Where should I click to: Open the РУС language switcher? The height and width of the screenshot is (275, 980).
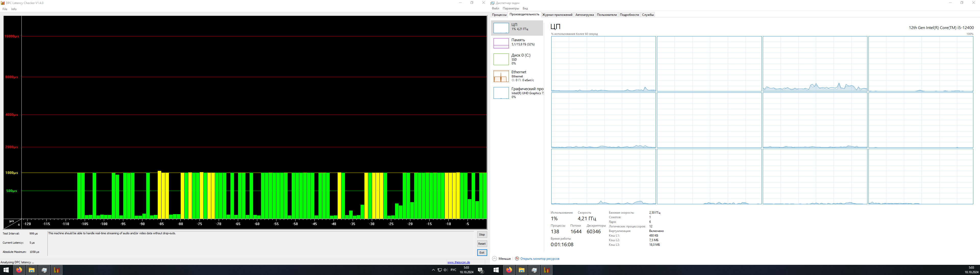tap(454, 270)
